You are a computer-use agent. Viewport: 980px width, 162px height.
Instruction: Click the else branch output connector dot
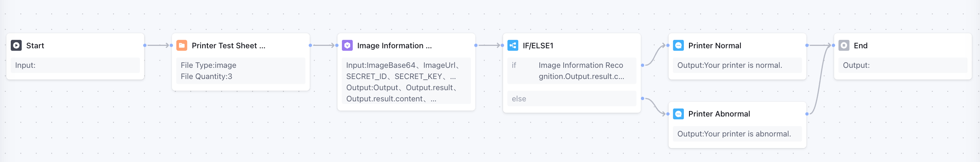642,98
